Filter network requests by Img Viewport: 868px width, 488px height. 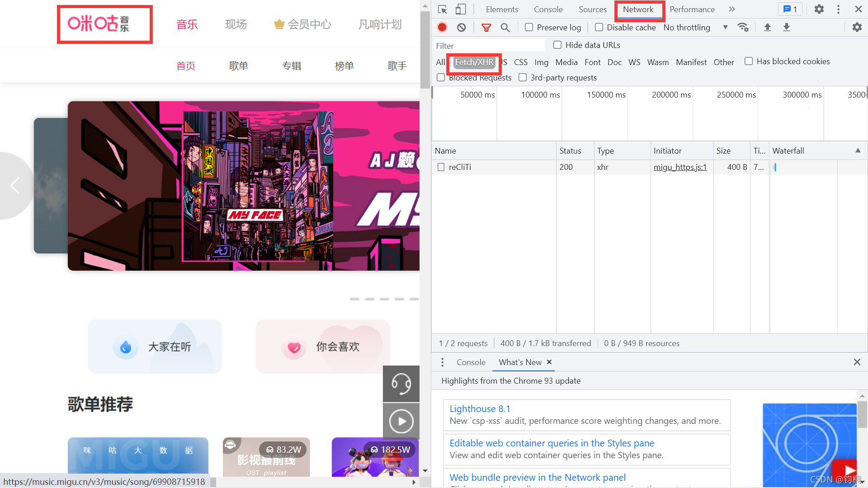click(x=541, y=62)
